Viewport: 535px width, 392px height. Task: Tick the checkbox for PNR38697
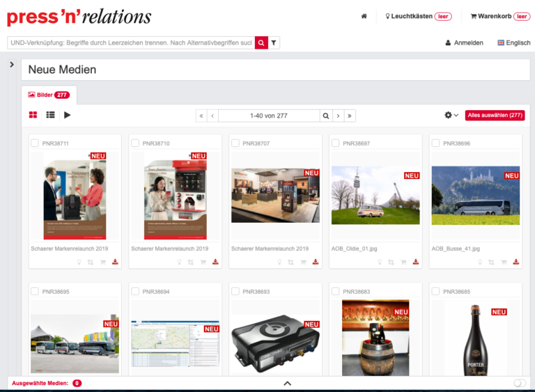[x=335, y=143]
